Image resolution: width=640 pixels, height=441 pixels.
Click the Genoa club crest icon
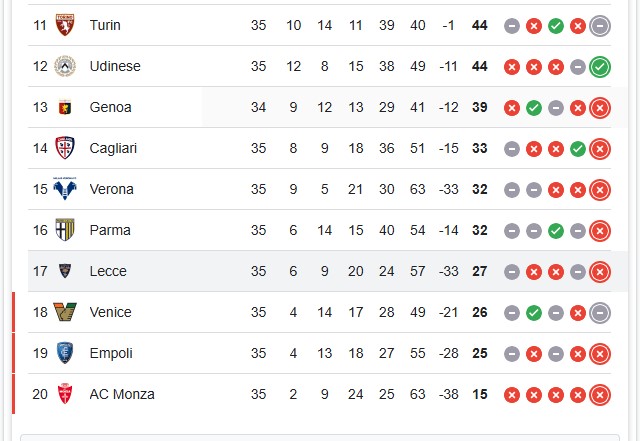[x=65, y=107]
